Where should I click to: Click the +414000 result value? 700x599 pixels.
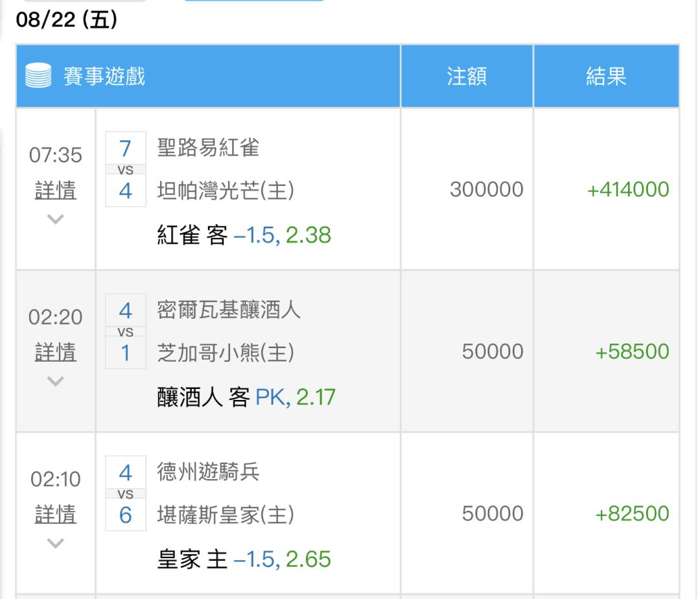pos(627,190)
